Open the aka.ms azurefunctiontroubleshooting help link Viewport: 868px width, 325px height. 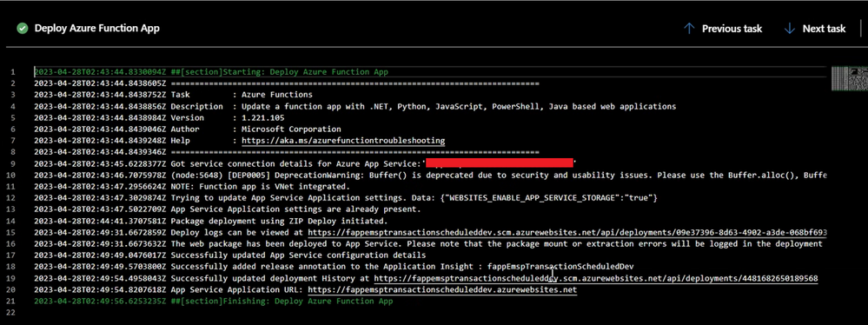343,141
